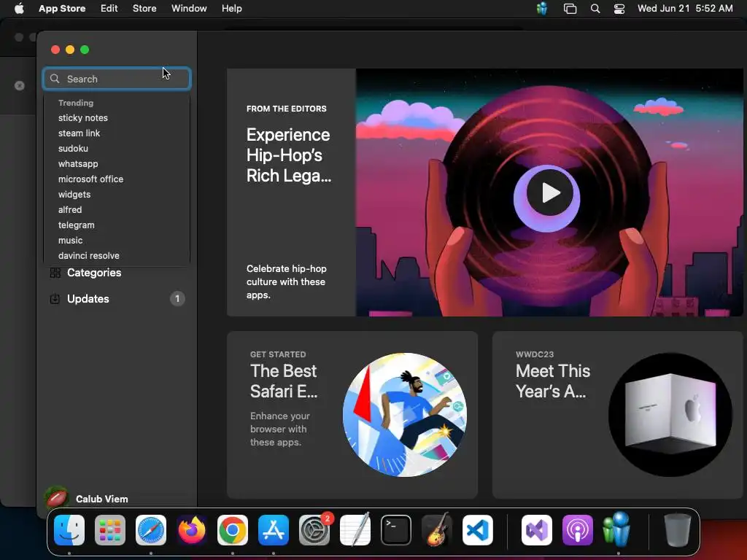Select trending search 'telegram'

76,225
